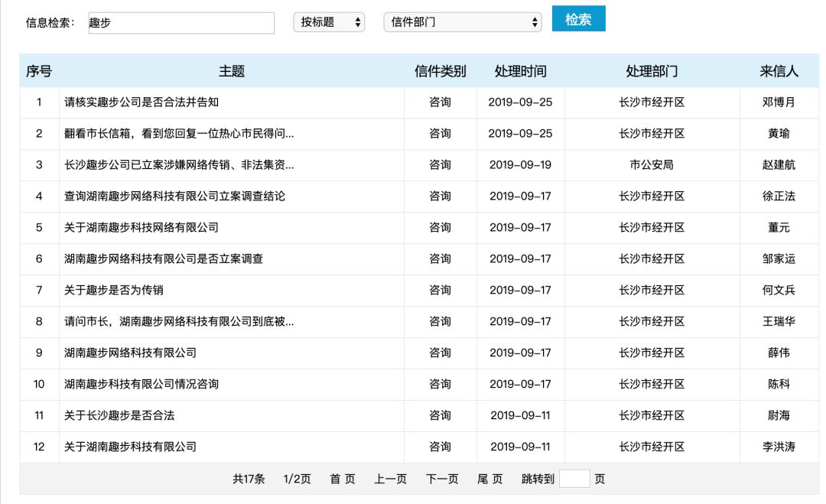
Task: Open letter 湖南趣步科技有限公司情况咨询
Action: tap(141, 385)
